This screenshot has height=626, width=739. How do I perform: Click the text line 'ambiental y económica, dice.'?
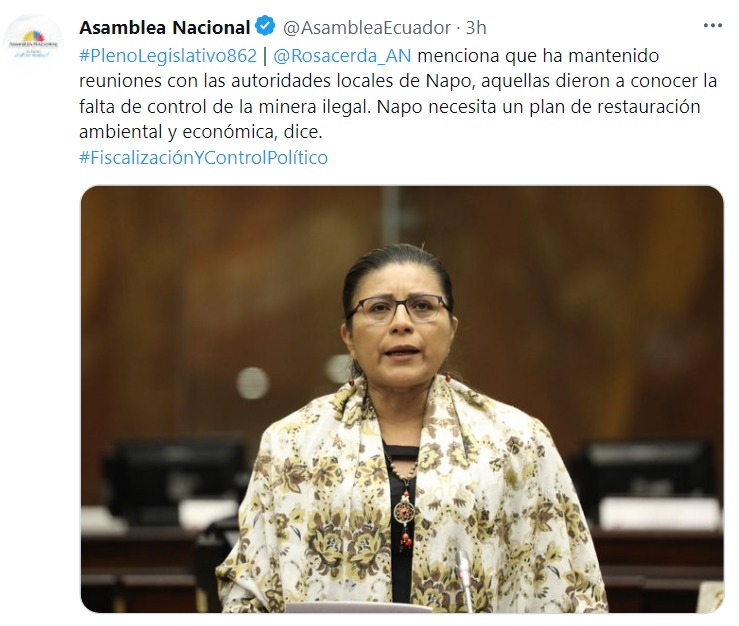point(201,132)
